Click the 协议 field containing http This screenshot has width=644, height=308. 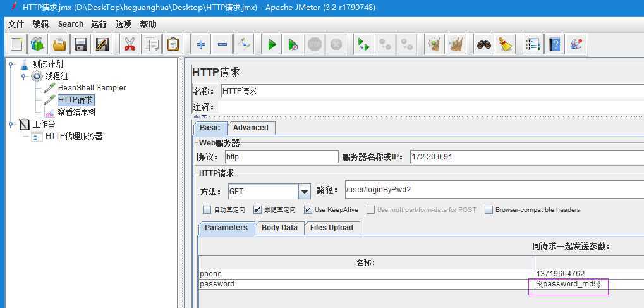click(282, 157)
